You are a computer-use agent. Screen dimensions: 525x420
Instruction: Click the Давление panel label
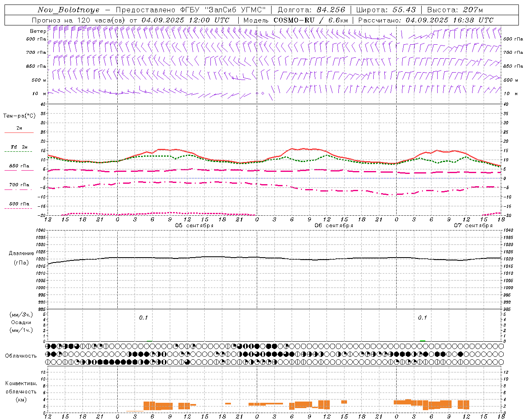21,253
